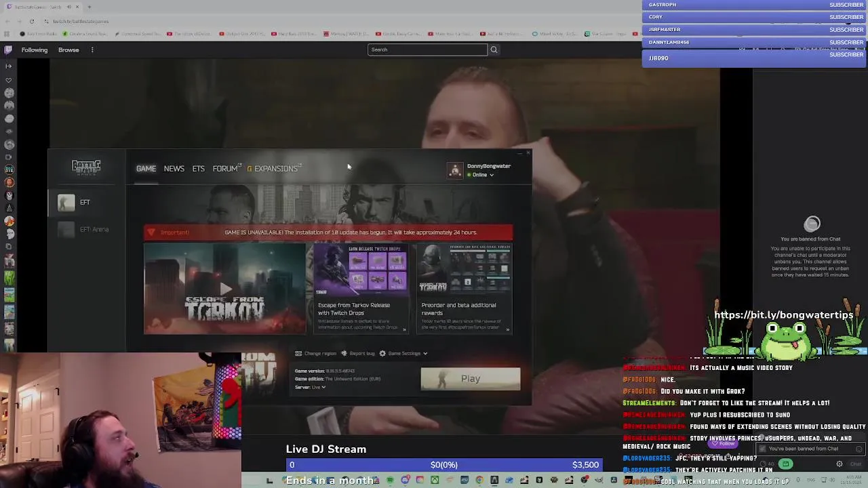Open Browse on Twitch
Viewport: 868px width, 488px height.
[68, 49]
